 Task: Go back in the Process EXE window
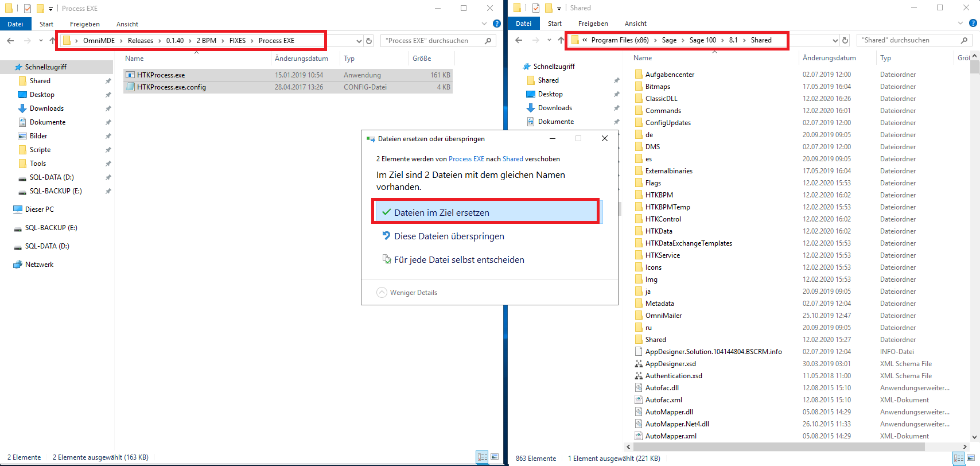pyautogui.click(x=10, y=41)
